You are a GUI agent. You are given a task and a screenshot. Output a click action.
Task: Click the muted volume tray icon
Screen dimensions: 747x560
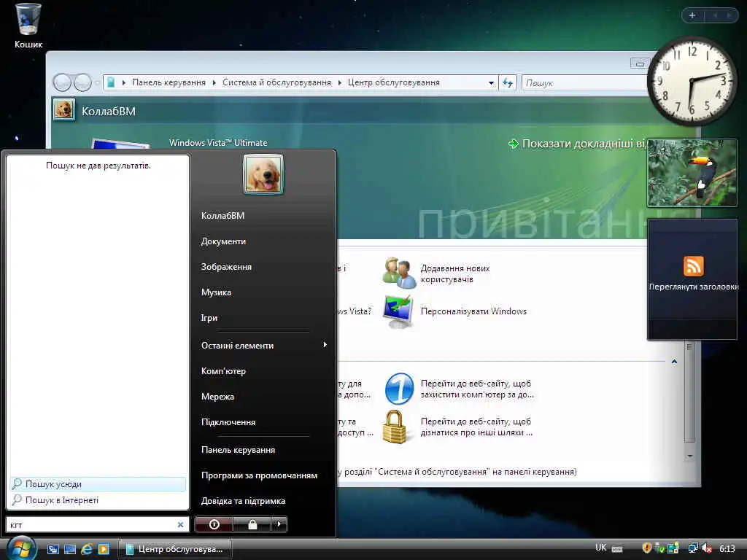pyautogui.click(x=706, y=548)
